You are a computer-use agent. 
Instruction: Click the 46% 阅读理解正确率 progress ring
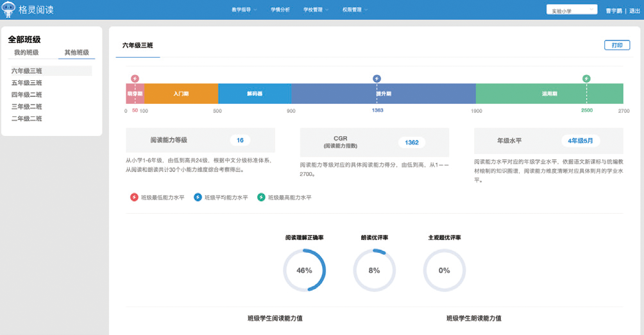tap(304, 270)
